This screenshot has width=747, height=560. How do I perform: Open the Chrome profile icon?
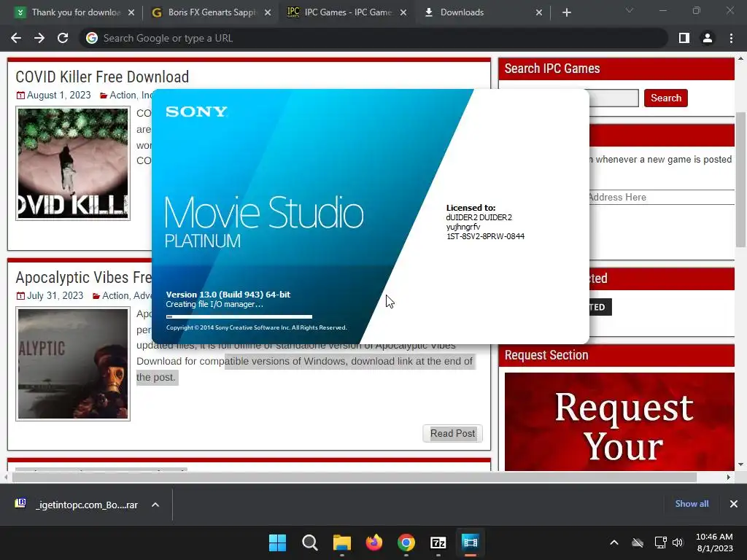pyautogui.click(x=708, y=38)
